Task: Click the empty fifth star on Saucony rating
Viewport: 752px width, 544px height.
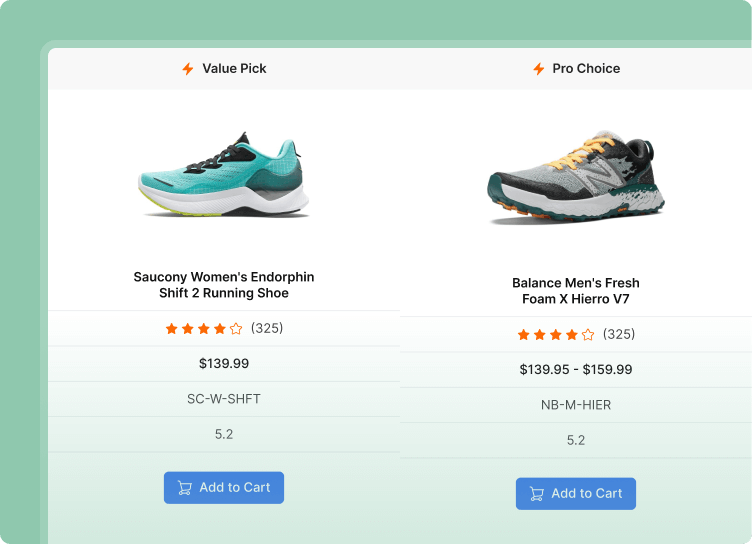Action: tap(236, 328)
